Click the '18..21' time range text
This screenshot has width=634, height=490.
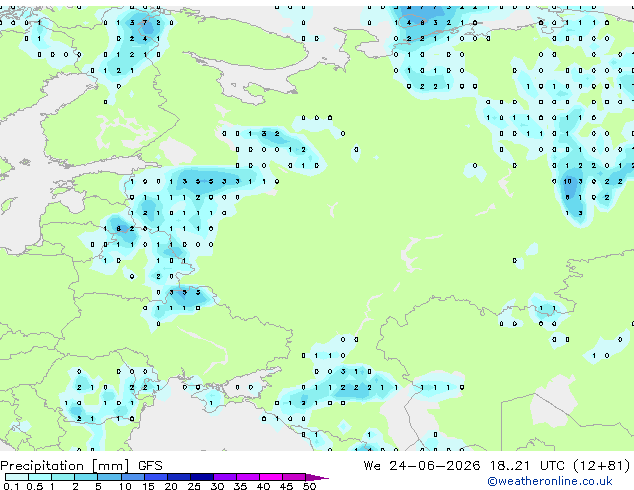pos(509,466)
